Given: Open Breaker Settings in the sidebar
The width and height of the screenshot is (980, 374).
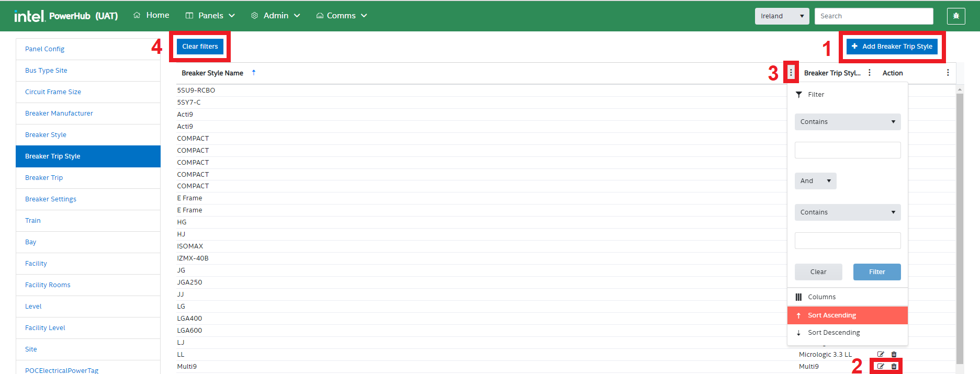Looking at the screenshot, I should click(x=51, y=199).
